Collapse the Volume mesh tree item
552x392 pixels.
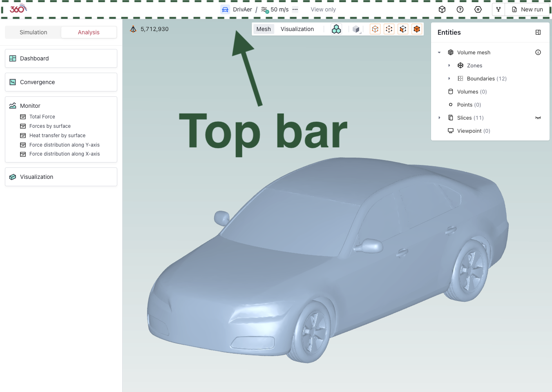click(439, 52)
